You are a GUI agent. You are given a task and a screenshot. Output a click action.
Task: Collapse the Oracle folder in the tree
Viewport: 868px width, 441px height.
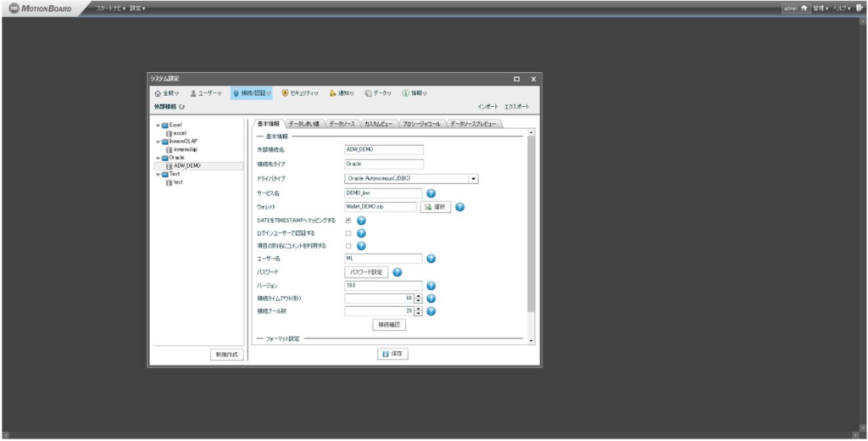158,157
